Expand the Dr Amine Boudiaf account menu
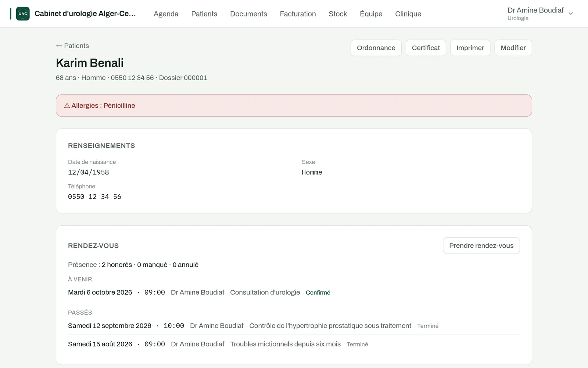588x368 pixels. tap(540, 14)
